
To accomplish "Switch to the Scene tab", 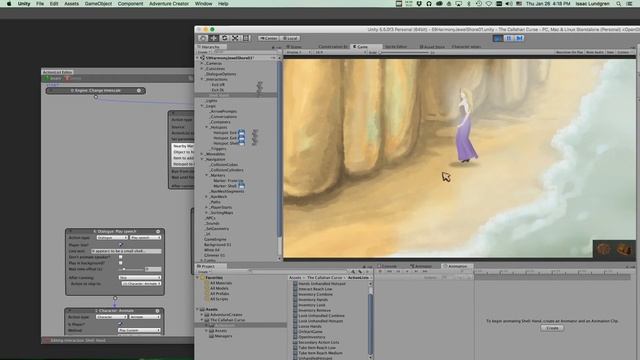I will tap(295, 47).
